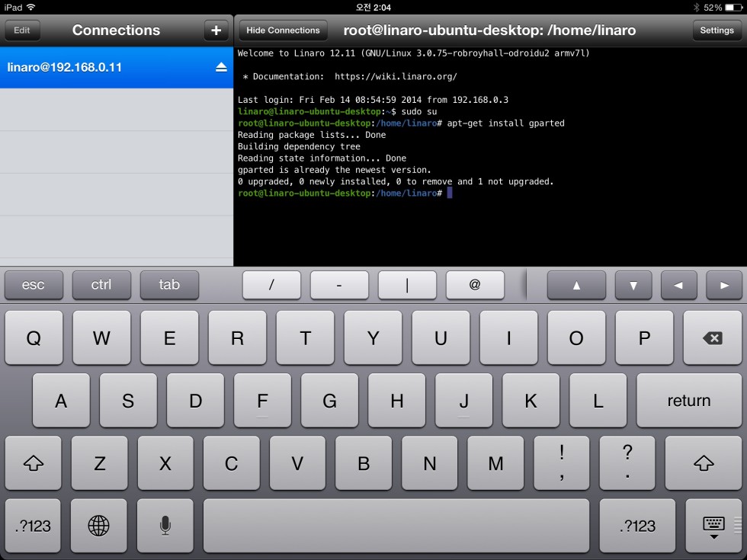
Task: Toggle the left shift key
Action: (34, 463)
